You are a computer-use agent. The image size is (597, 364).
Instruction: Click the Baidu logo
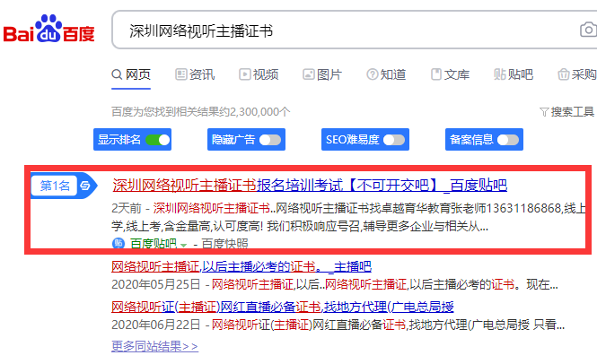point(48,29)
